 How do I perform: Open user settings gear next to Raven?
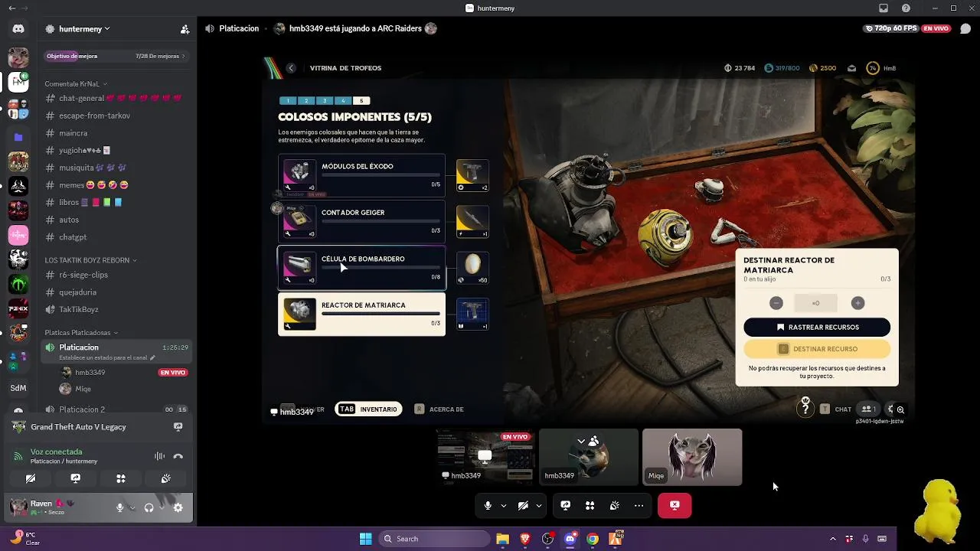point(178,507)
